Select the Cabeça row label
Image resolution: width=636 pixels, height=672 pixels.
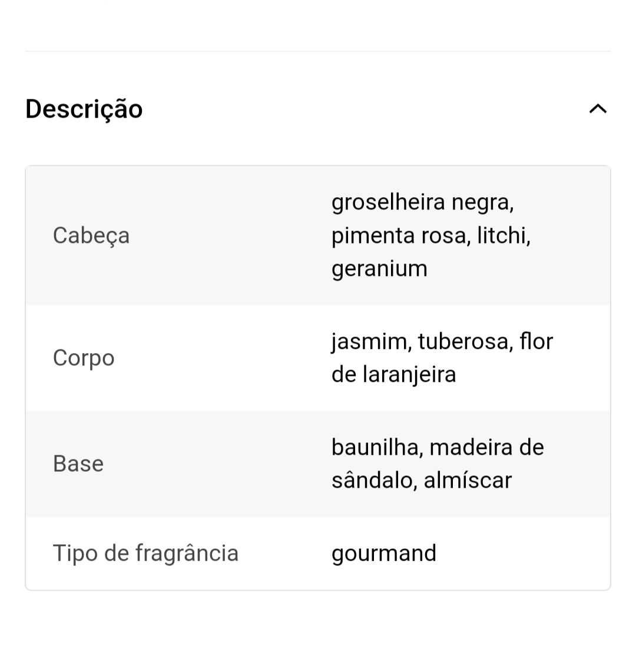91,235
